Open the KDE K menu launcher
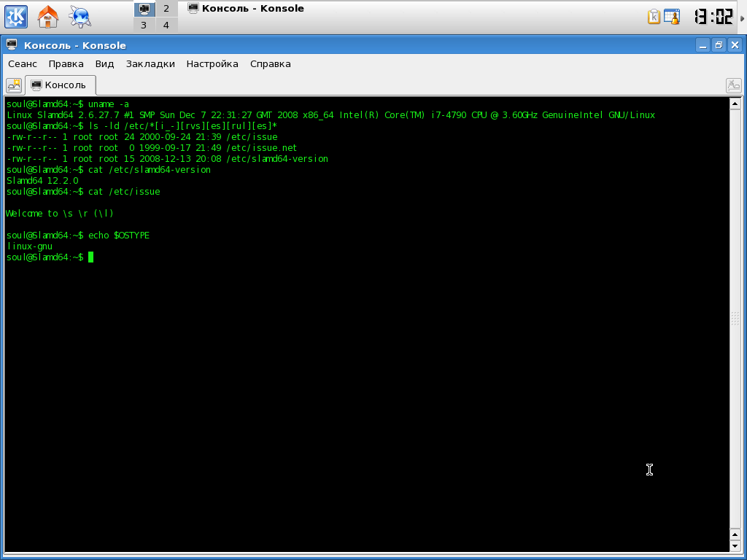Viewport: 747px width, 560px height. 16,17
